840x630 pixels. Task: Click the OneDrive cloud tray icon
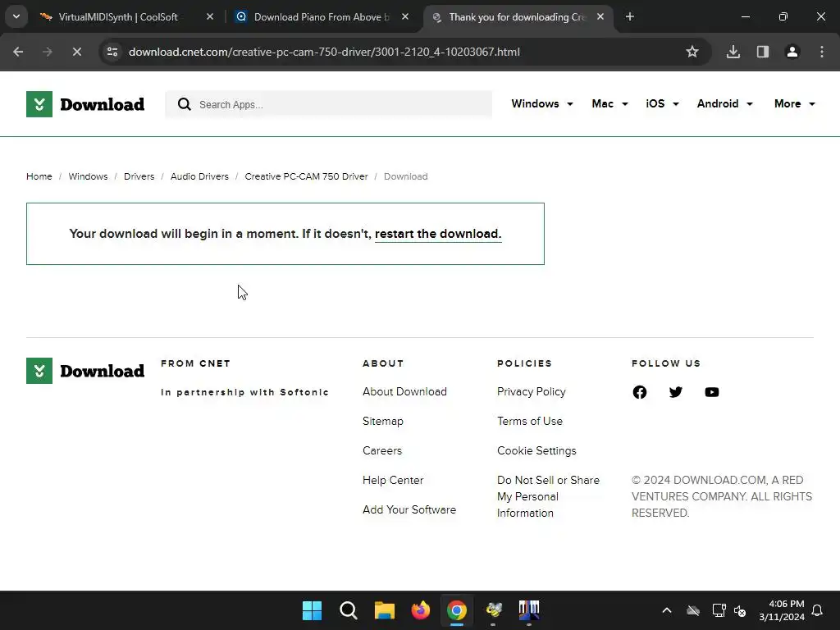point(693,610)
